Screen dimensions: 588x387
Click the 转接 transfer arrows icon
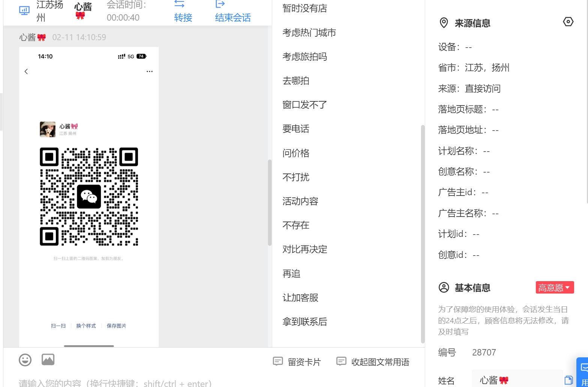click(x=179, y=4)
